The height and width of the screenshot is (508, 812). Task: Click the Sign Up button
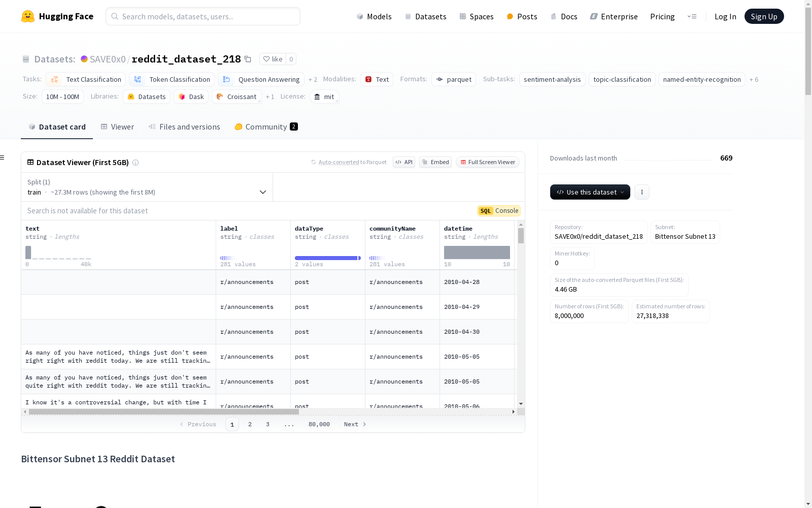(764, 16)
